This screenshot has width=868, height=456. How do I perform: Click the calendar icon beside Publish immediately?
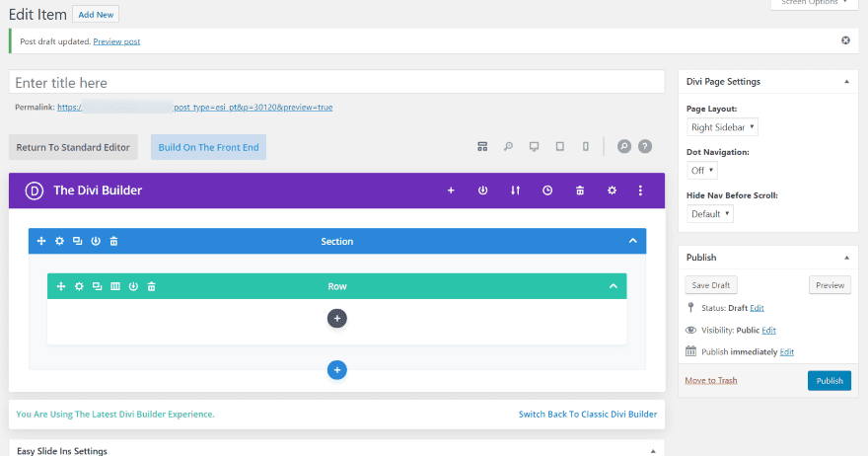[690, 351]
